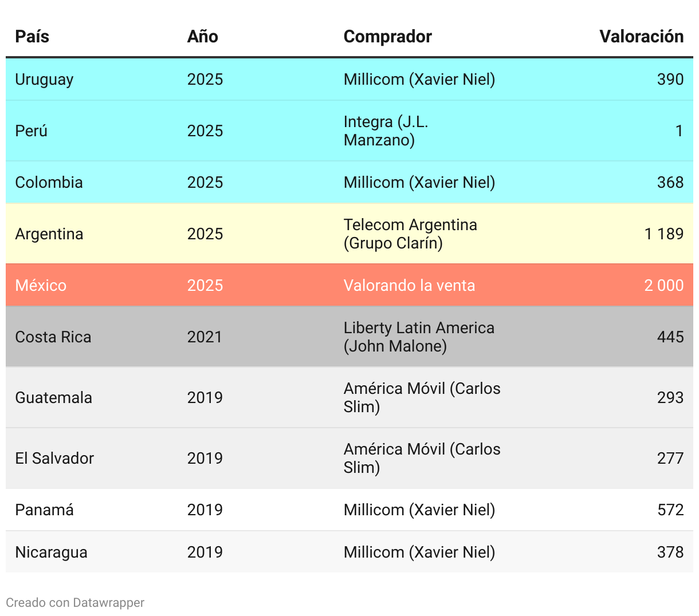
Task: Select the Perú row buyer Integra cell
Action: click(386, 131)
